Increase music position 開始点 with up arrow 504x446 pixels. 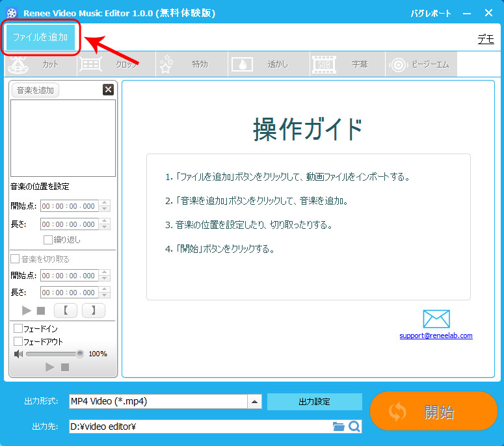105,203
